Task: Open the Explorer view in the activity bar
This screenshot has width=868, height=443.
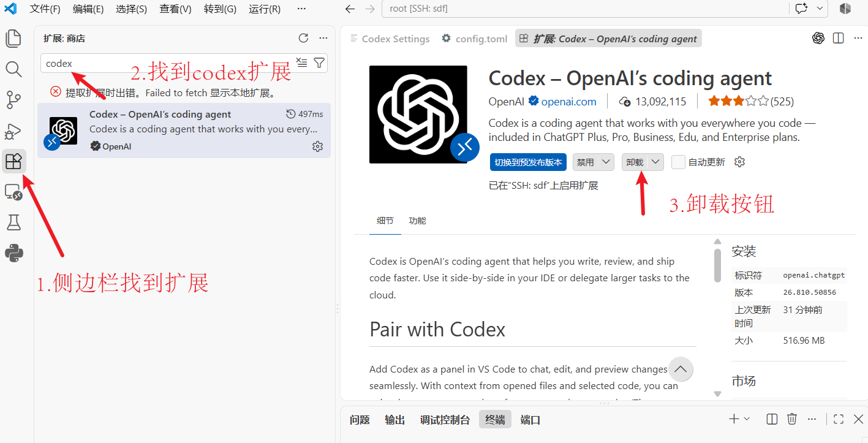Action: [13, 39]
